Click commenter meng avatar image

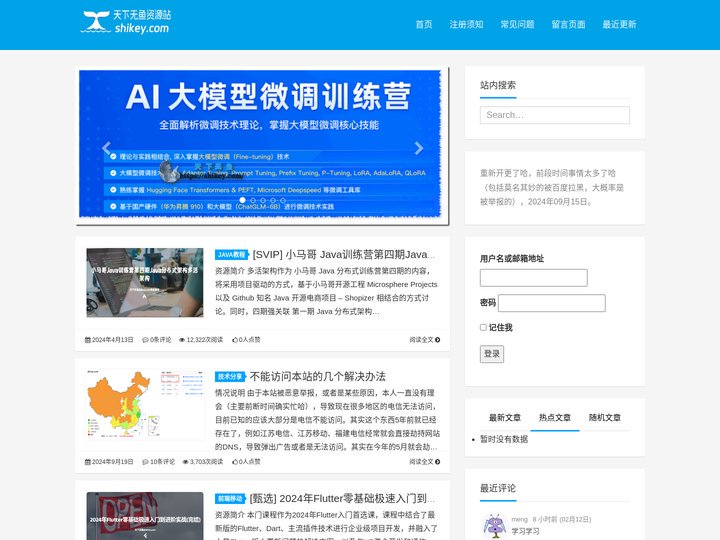click(495, 526)
